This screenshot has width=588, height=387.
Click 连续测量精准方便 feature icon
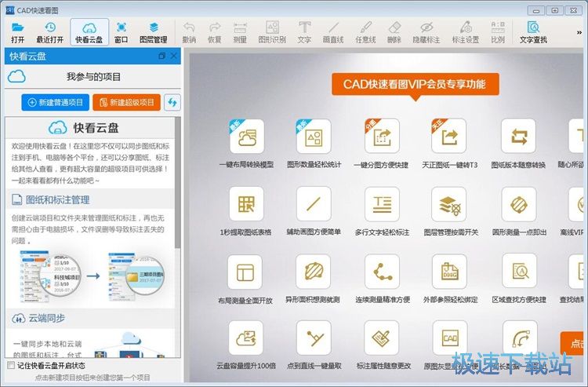click(382, 271)
